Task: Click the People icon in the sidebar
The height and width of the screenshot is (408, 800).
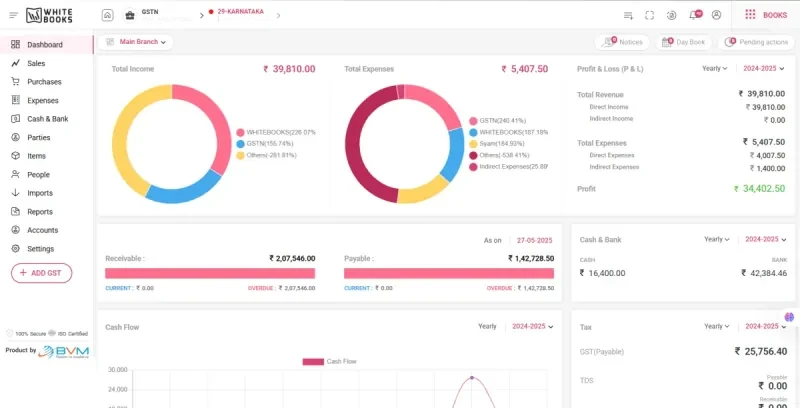Action: tap(15, 174)
